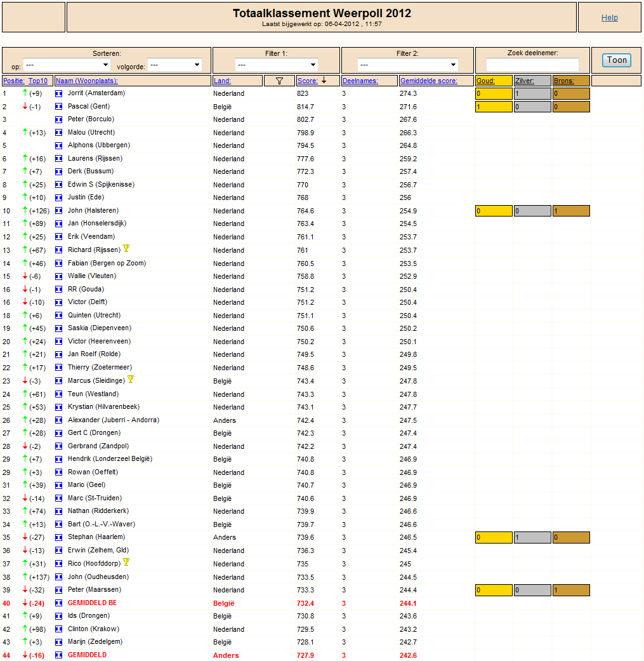The width and height of the screenshot is (644, 661).
Task: Open the Help link
Action: 610,18
